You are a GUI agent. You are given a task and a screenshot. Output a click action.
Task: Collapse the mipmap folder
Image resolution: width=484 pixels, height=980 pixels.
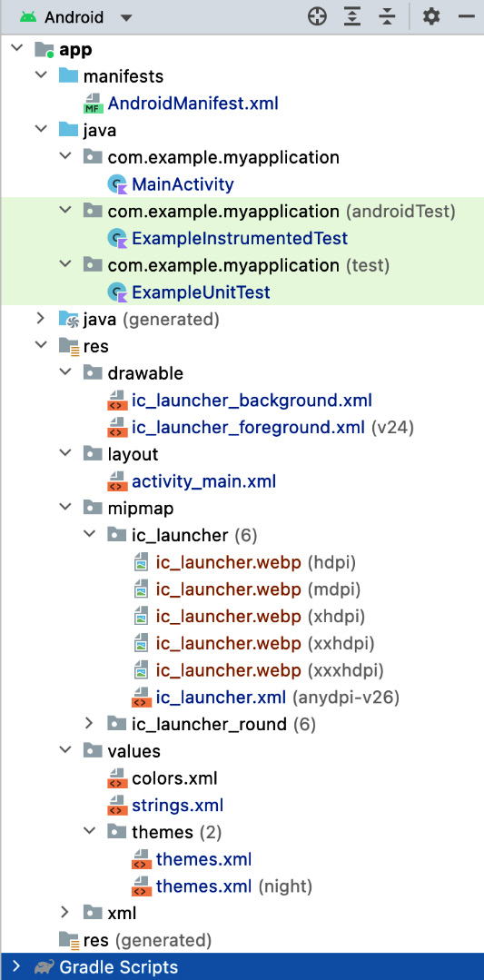pos(65,507)
